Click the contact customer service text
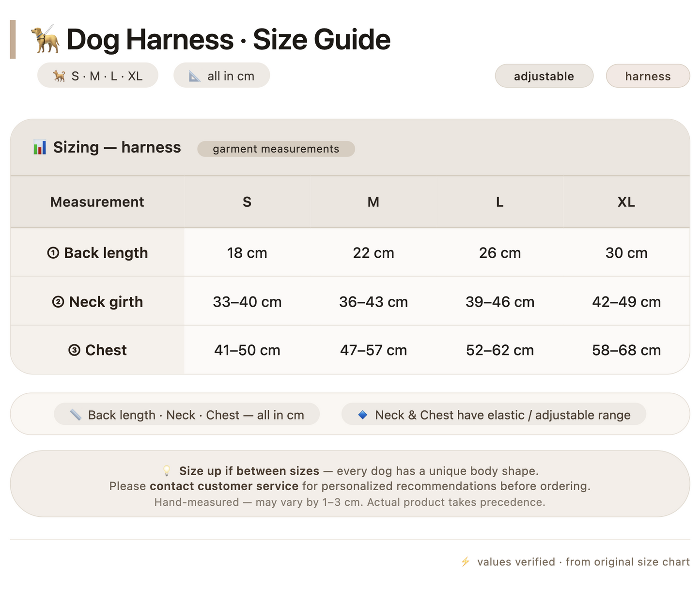The image size is (700, 591). [x=224, y=486]
